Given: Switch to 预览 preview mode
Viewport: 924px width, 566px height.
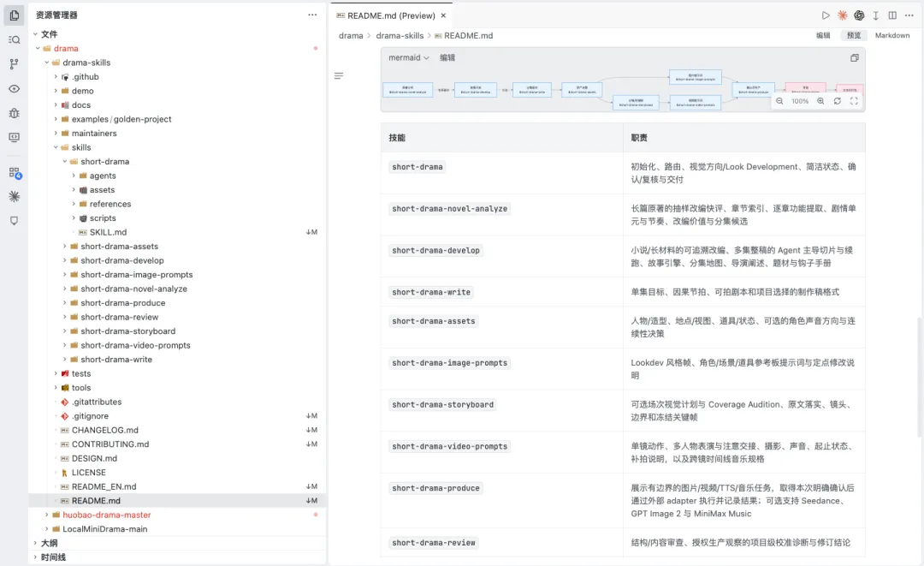Looking at the screenshot, I should point(854,35).
